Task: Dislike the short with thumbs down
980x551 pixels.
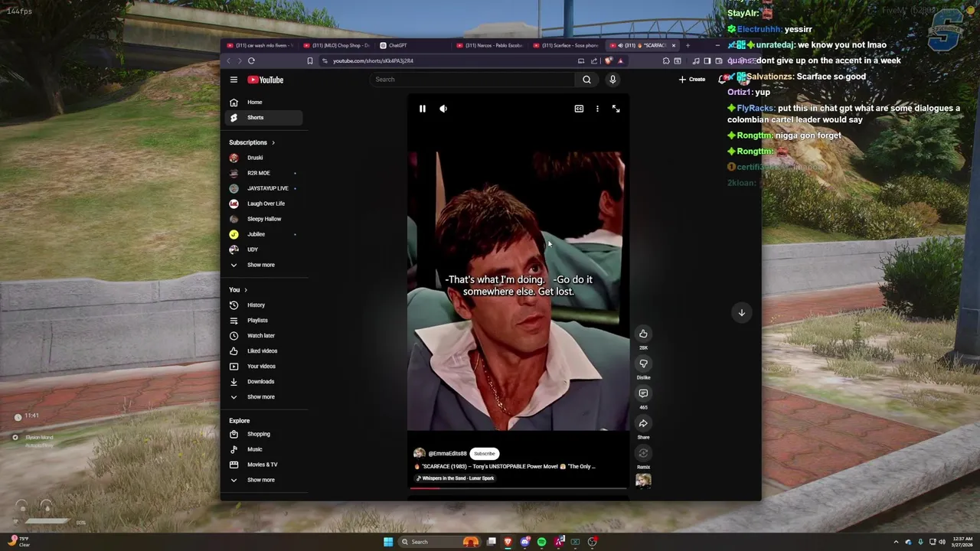Action: click(643, 364)
